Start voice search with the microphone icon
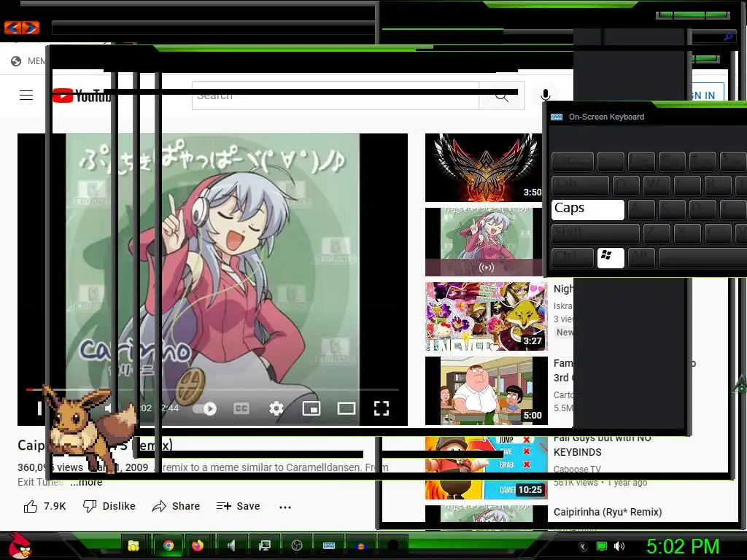 (546, 96)
